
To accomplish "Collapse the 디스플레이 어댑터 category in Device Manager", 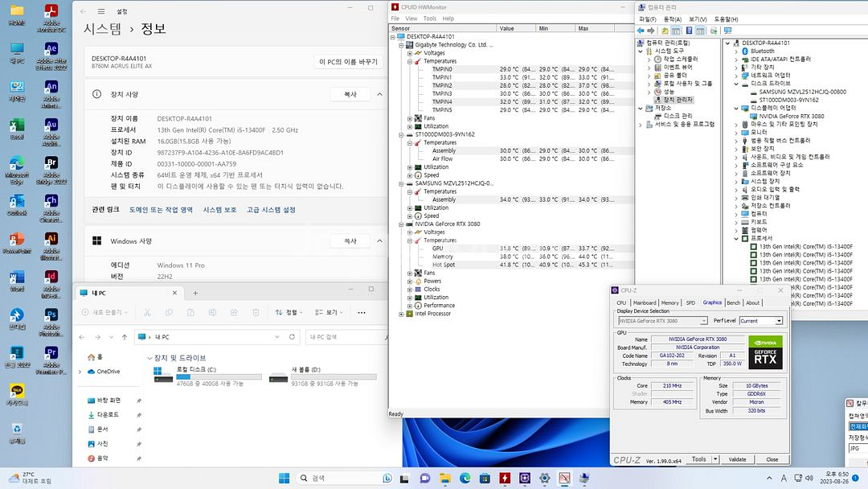I will pyautogui.click(x=736, y=108).
